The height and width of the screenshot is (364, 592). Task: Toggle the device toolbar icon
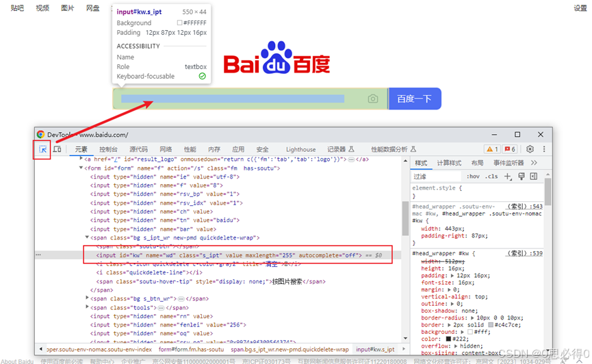tap(57, 149)
